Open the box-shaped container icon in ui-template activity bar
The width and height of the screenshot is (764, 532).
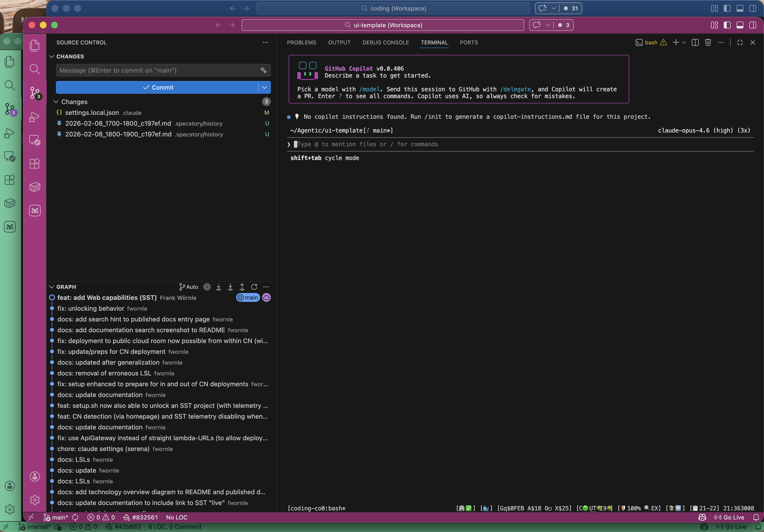click(x=35, y=187)
